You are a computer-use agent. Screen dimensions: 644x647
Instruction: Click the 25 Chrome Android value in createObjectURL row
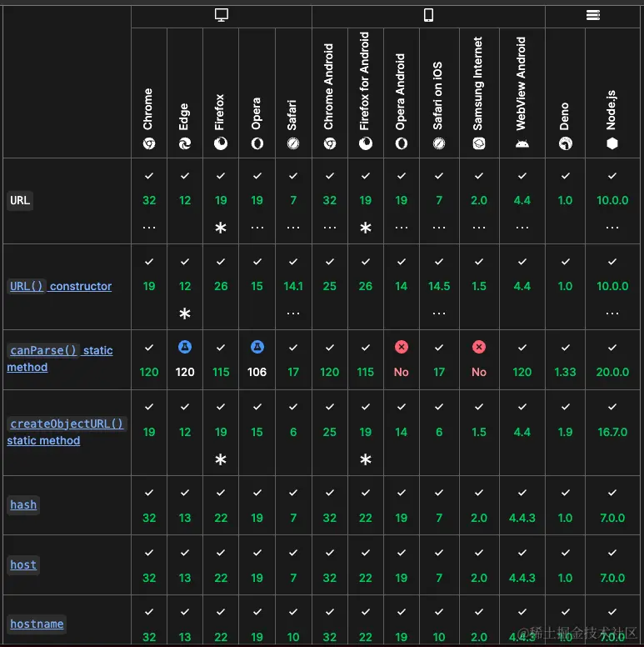(x=329, y=432)
